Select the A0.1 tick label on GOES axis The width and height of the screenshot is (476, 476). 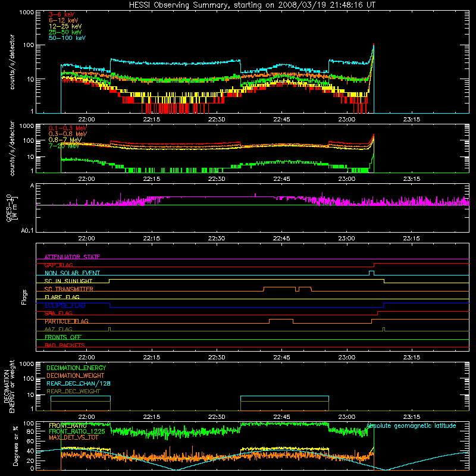pyautogui.click(x=27, y=230)
